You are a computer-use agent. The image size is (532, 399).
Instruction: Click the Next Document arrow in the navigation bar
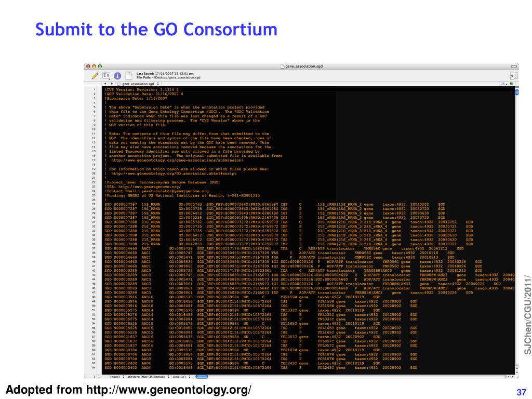[112, 84]
